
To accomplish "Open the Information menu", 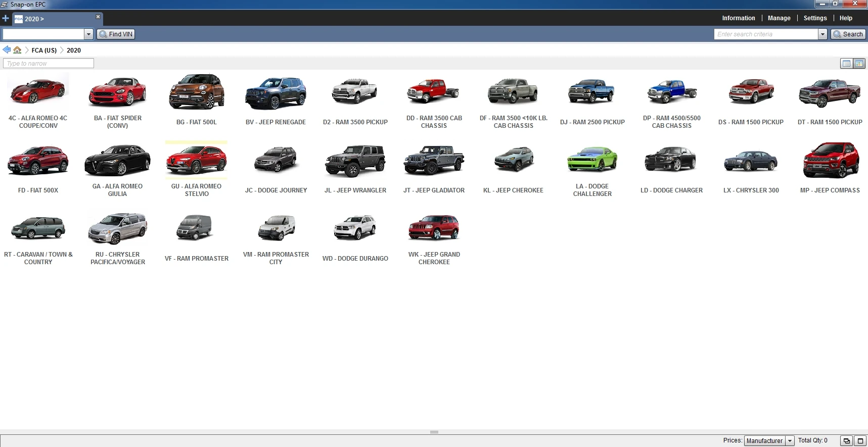I will pyautogui.click(x=738, y=18).
